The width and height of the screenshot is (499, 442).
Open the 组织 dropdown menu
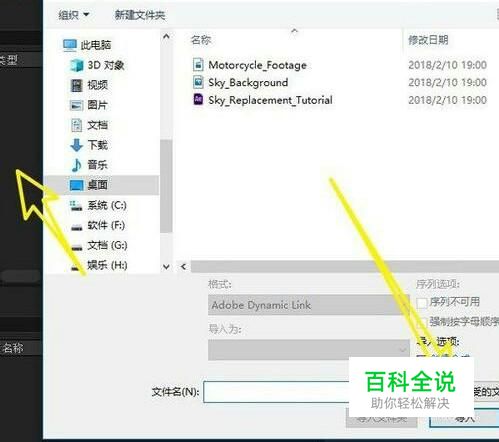pyautogui.click(x=73, y=15)
